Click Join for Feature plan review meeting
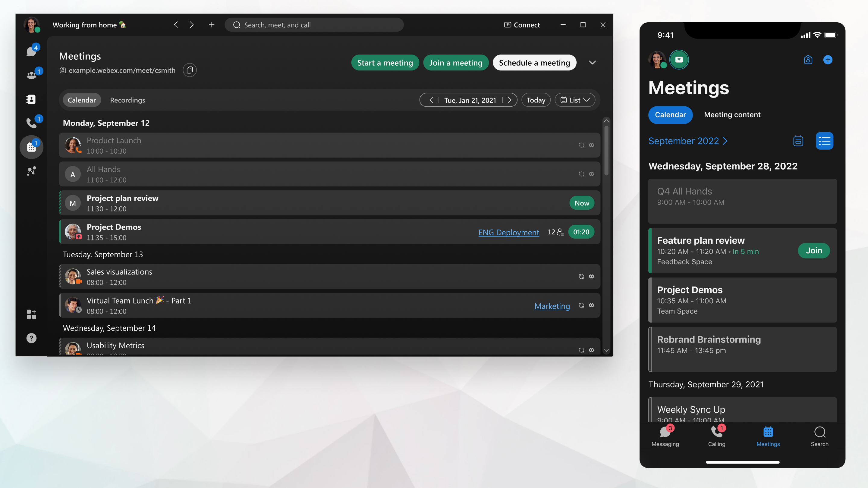868x488 pixels. (814, 250)
